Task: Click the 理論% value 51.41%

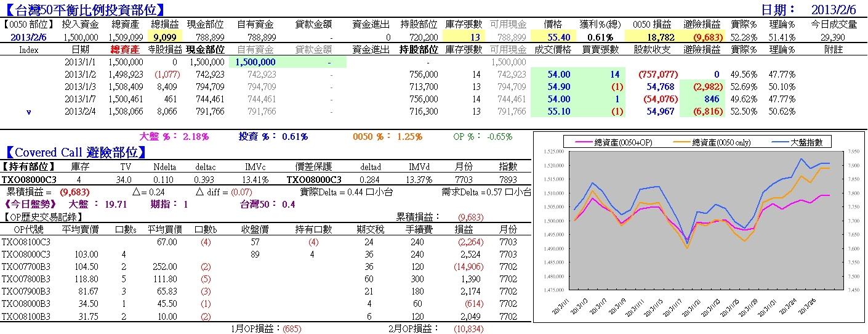Action: [x=782, y=37]
